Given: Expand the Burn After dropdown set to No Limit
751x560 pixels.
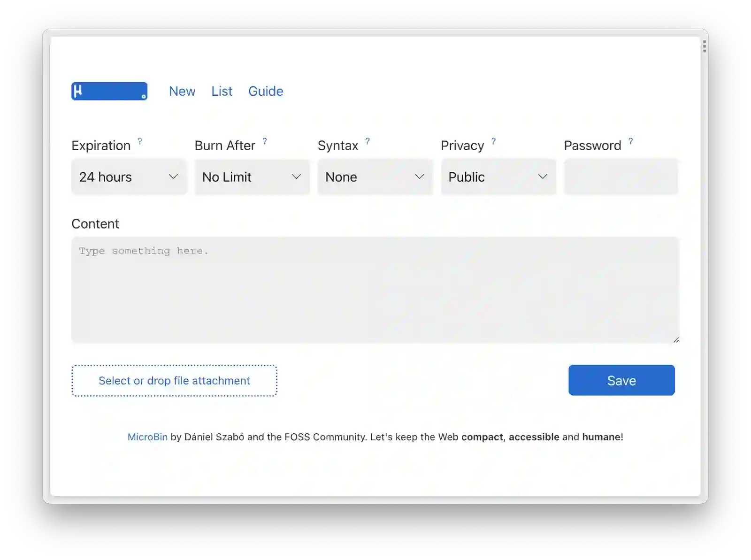Looking at the screenshot, I should pos(252,177).
